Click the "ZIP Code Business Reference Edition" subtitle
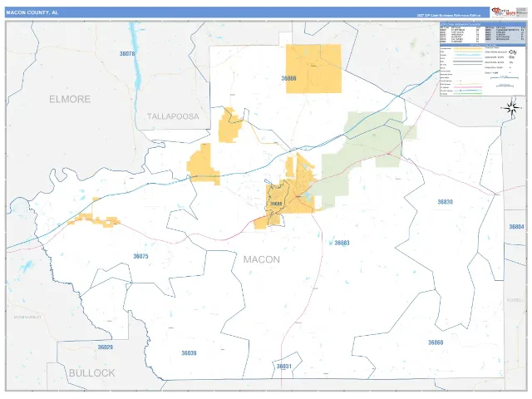Viewport: 532px width, 399px height. [x=449, y=16]
